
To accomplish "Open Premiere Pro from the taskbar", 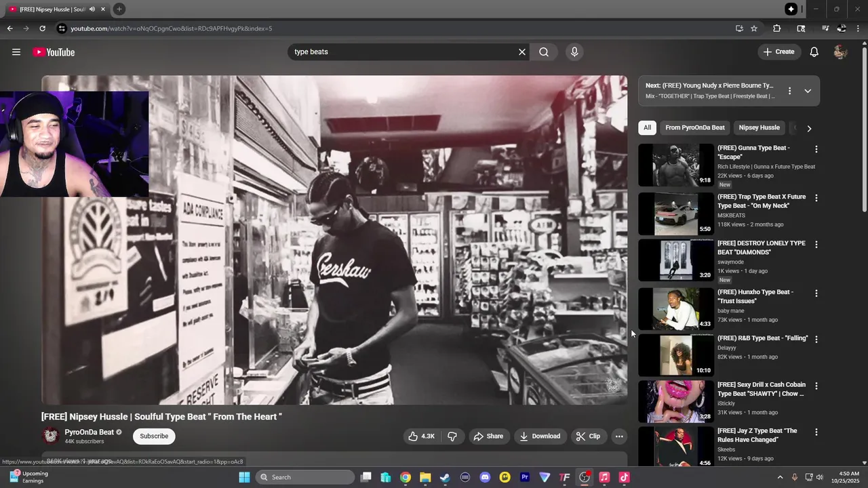I will pos(525,477).
